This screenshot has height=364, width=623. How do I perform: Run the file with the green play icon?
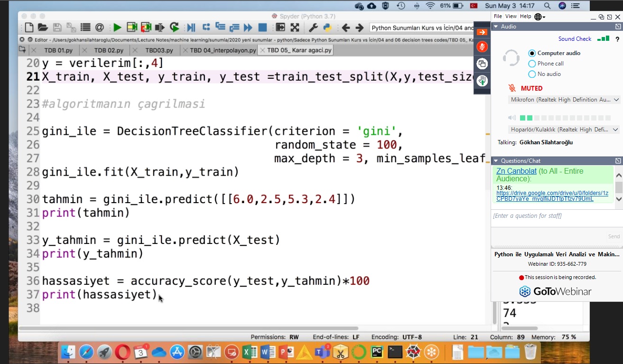117,28
